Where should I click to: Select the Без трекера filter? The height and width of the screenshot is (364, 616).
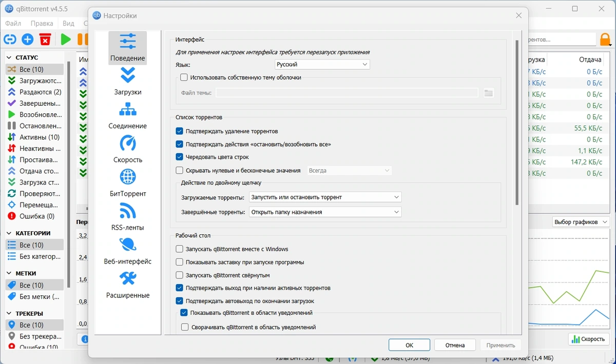click(x=34, y=336)
